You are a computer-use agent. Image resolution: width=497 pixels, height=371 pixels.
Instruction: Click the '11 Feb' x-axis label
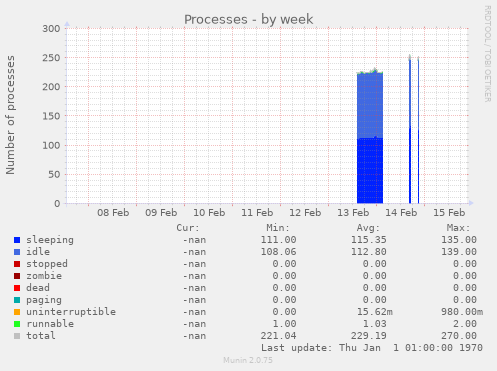coord(257,213)
